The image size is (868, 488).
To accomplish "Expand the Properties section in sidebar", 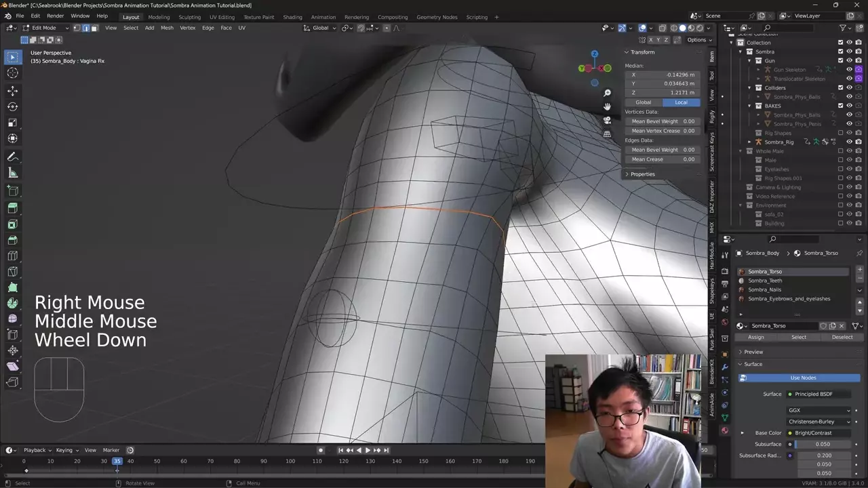I will pos(642,174).
